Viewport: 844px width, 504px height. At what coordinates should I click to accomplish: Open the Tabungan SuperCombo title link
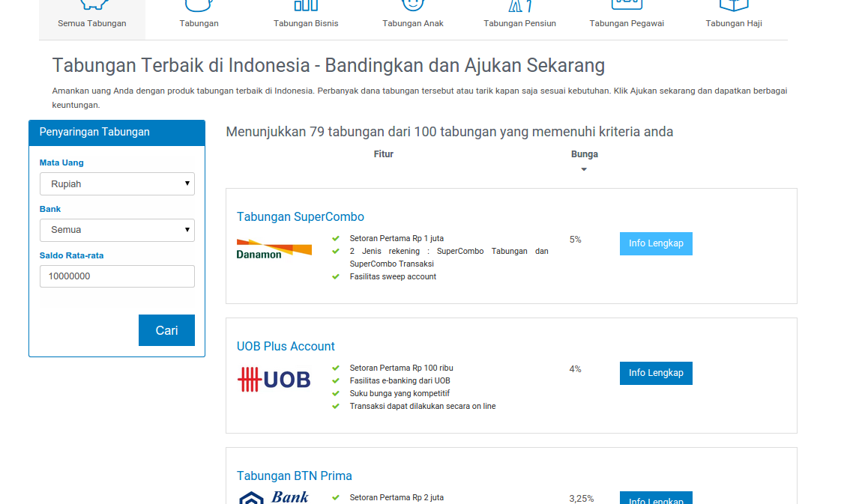[x=301, y=217]
